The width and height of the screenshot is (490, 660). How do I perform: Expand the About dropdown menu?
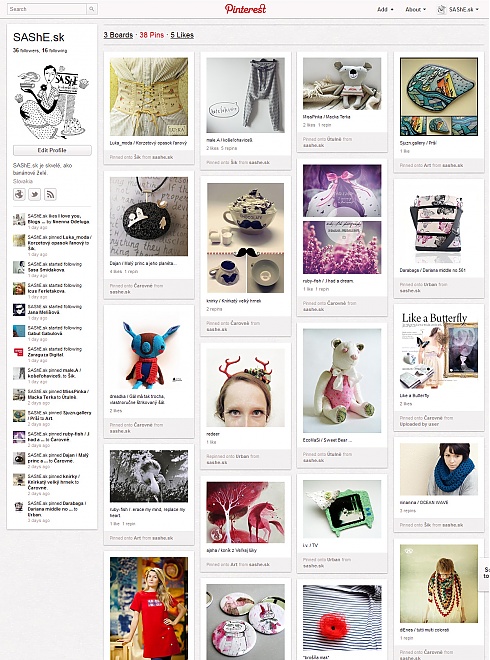(415, 9)
